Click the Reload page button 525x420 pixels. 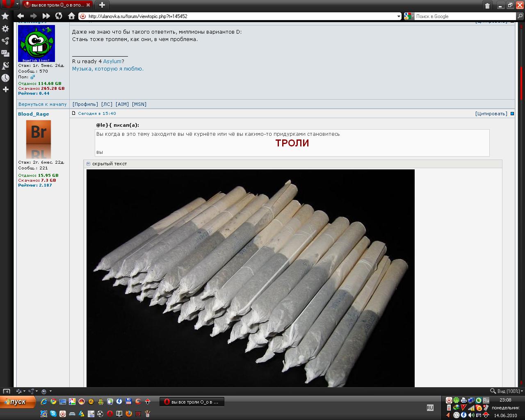tap(59, 16)
